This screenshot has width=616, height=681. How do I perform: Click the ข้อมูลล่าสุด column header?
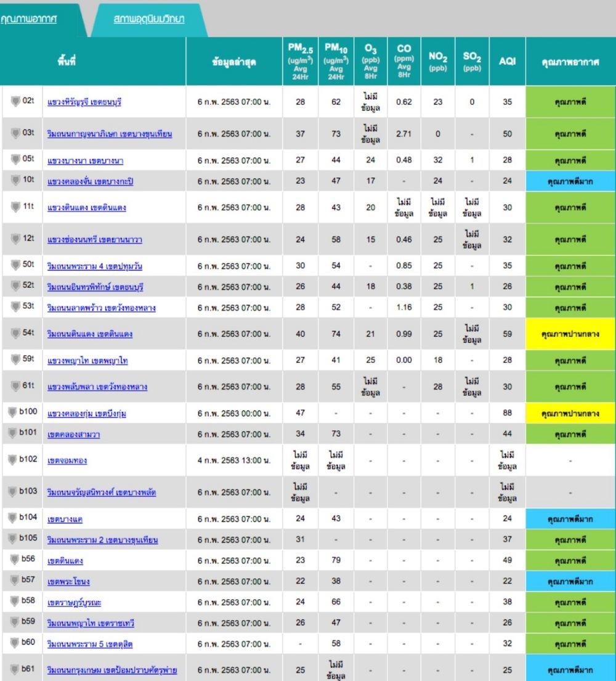click(x=234, y=61)
